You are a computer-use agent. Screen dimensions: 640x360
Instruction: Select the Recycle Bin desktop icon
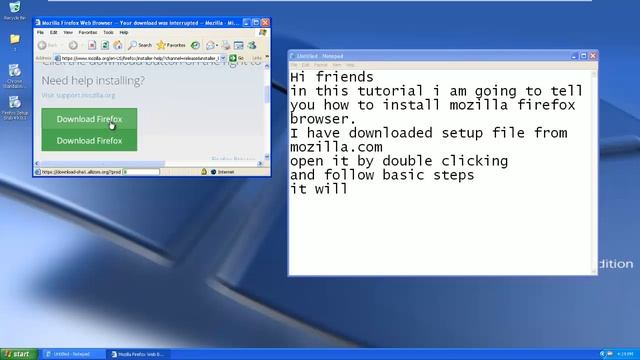tap(15, 11)
